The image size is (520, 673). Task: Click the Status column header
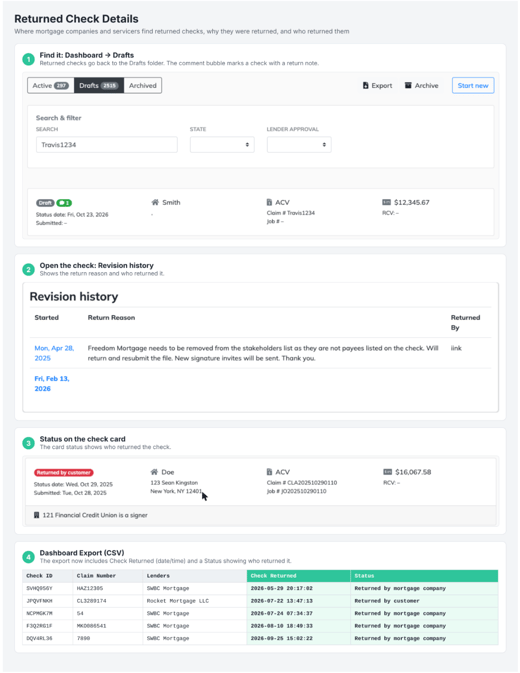(424, 576)
